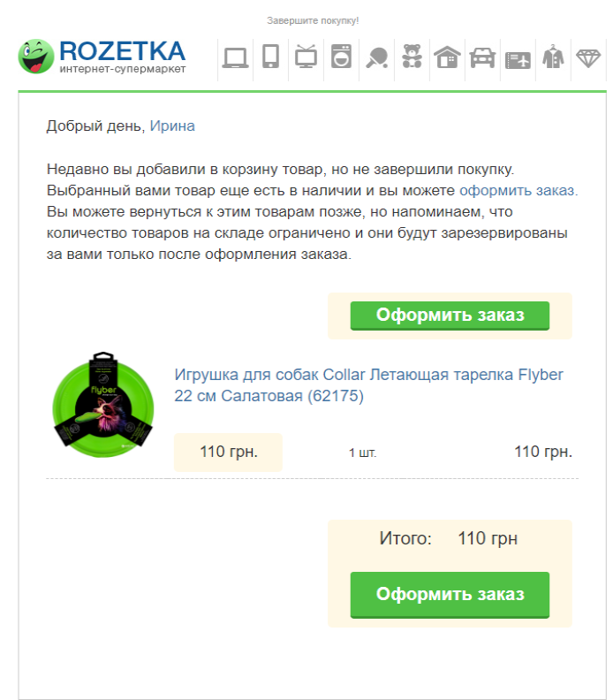Open the diamond jewelry category icon
Image resolution: width=613 pixels, height=700 pixels.
(x=588, y=58)
